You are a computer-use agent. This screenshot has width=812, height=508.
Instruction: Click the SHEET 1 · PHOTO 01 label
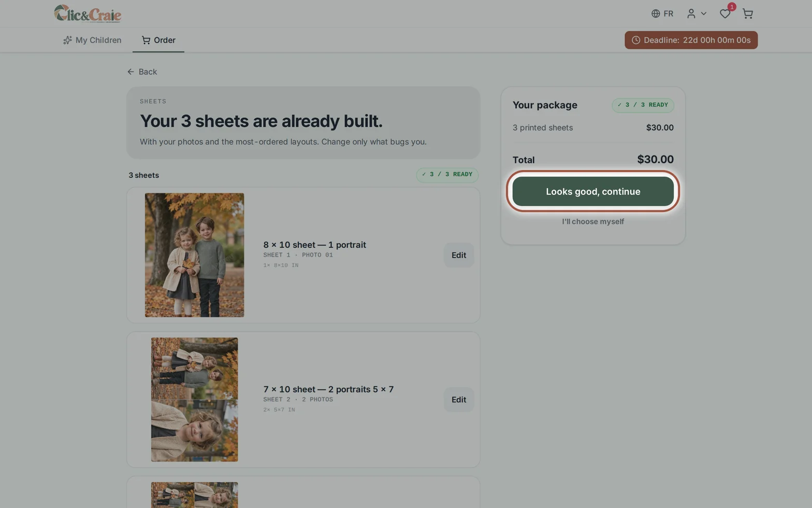click(298, 255)
